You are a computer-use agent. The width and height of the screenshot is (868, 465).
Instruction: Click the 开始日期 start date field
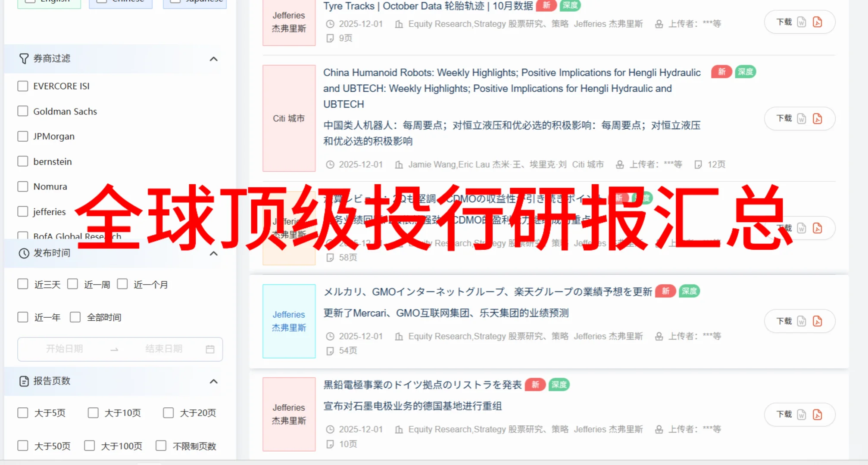[64, 349]
